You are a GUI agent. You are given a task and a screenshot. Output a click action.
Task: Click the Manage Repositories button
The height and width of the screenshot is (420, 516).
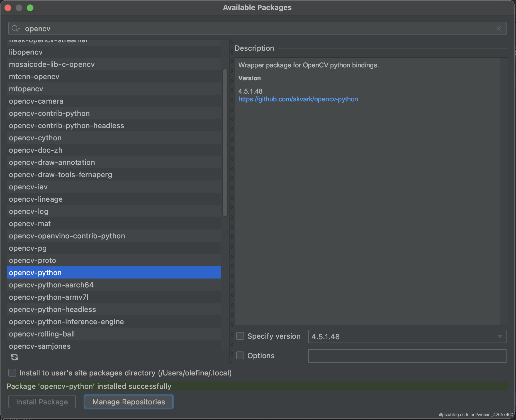(129, 402)
